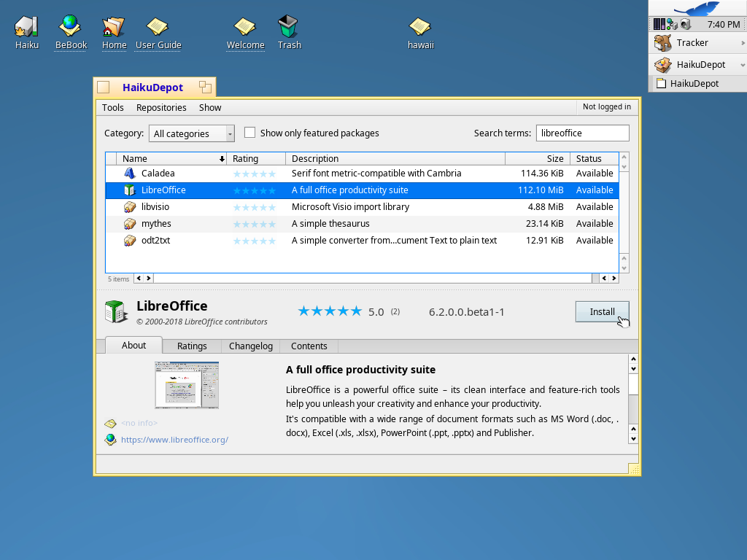Click the Caladea font package icon
The image size is (747, 560).
(130, 174)
